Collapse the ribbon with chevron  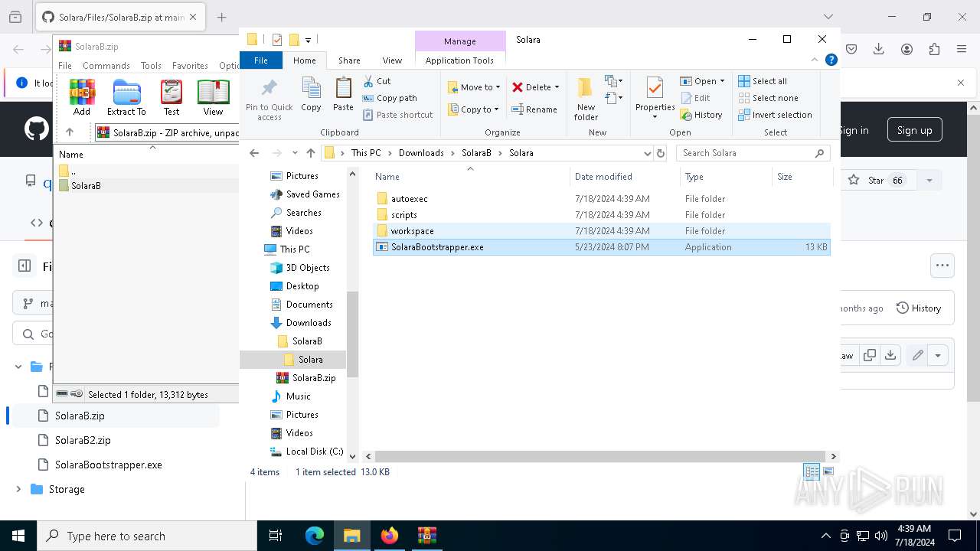coord(815,60)
